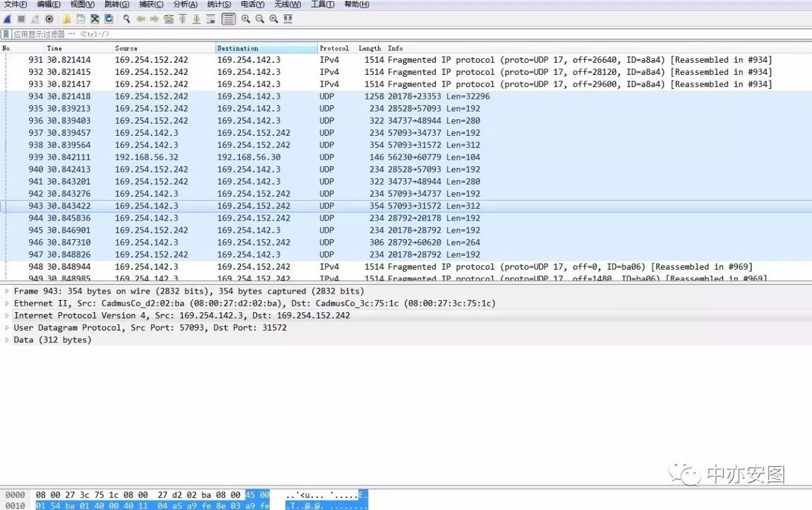The width and height of the screenshot is (812, 510).
Task: Select packet 934 with Len=32296
Action: tap(406, 96)
